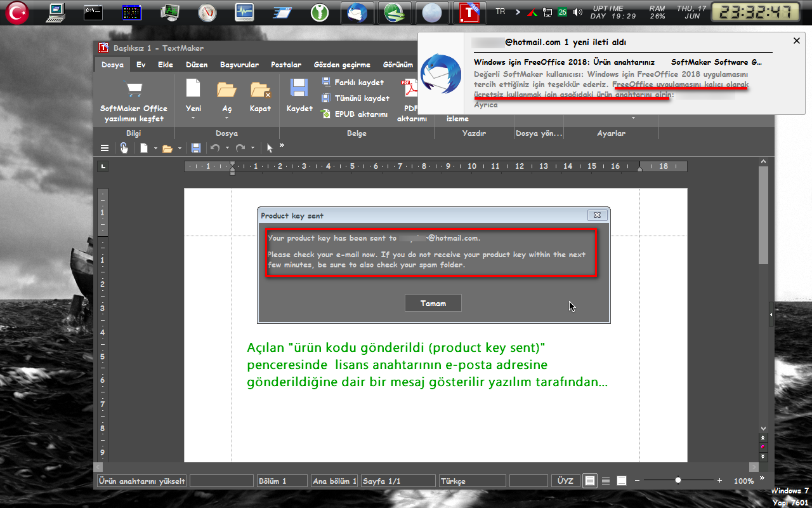Open the new document dropdown arrow in quick toolbar
The width and height of the screenshot is (812, 508).
[155, 149]
